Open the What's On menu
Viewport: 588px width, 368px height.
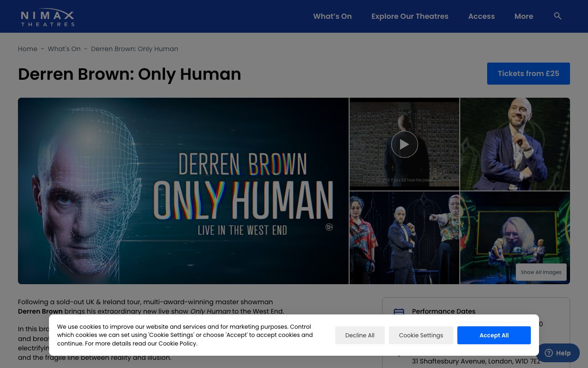[332, 16]
